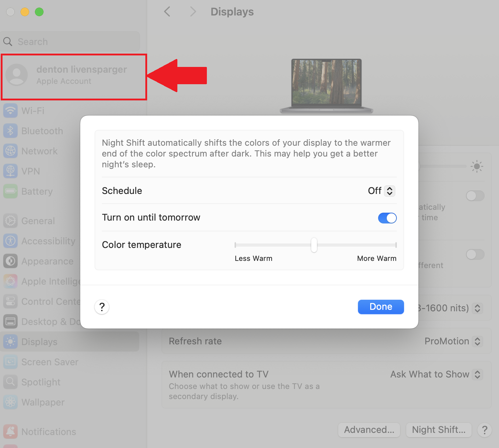This screenshot has width=499, height=448.
Task: Open Displays help question mark button
Action: (x=485, y=430)
